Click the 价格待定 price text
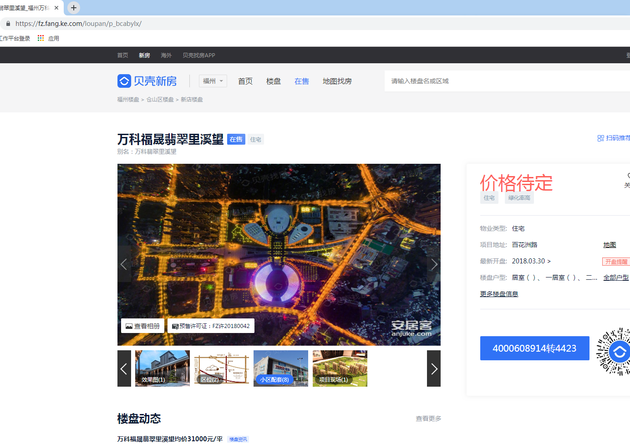Image resolution: width=630 pixels, height=444 pixels. [x=516, y=183]
